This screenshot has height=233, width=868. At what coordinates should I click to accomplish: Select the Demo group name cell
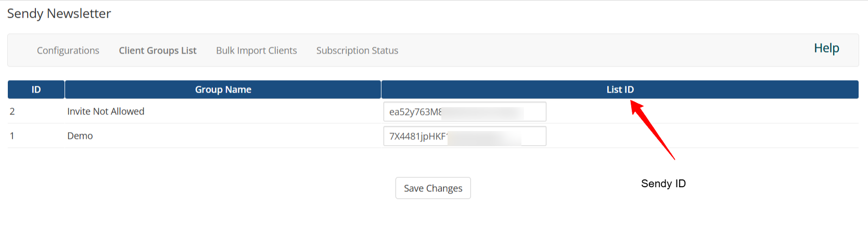pos(80,136)
